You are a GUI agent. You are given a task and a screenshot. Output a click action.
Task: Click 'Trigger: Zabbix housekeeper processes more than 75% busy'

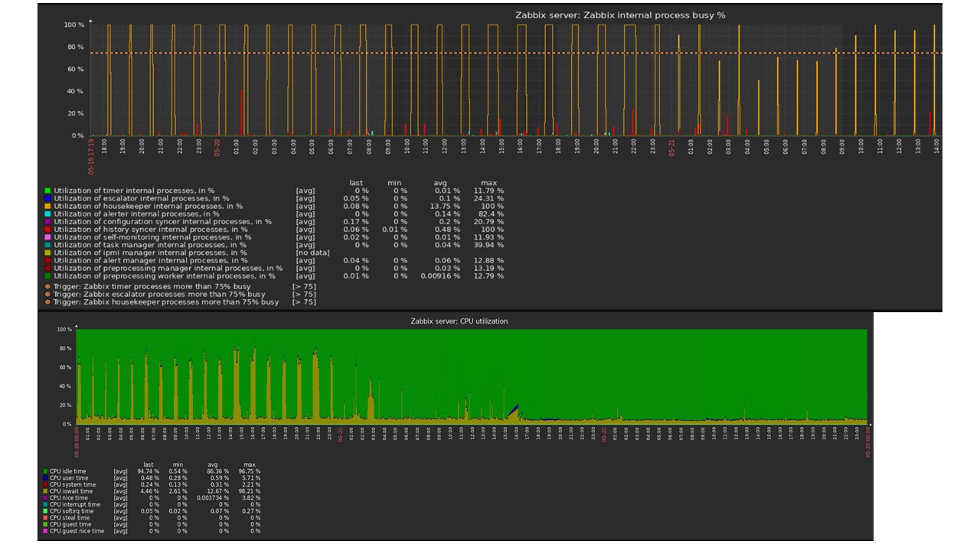point(166,302)
